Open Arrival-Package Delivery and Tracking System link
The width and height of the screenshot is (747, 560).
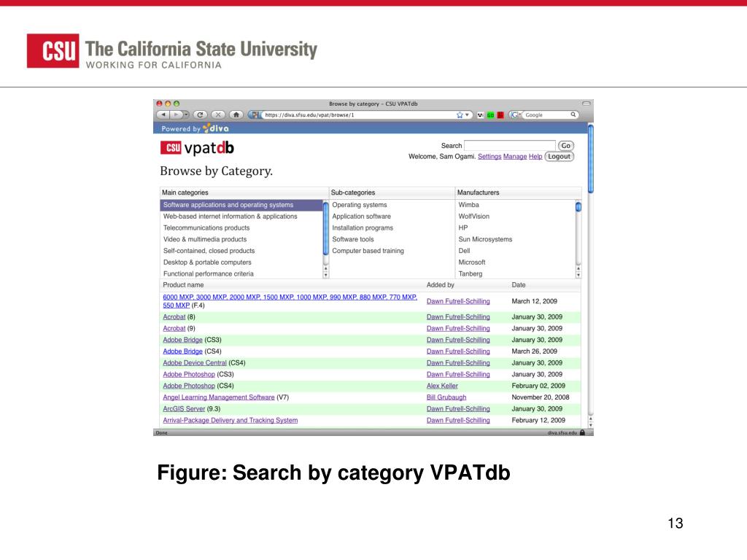click(x=230, y=420)
